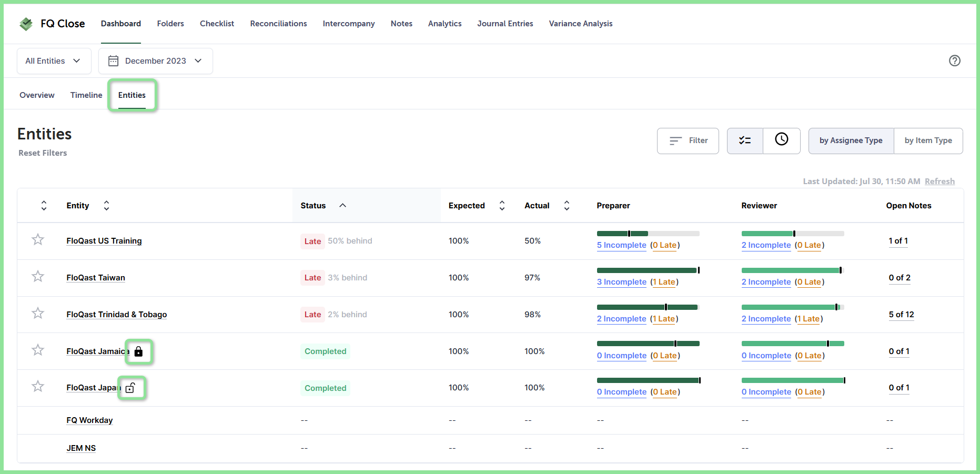Image resolution: width=980 pixels, height=474 pixels.
Task: Open the Checklist nav item
Action: point(217,24)
